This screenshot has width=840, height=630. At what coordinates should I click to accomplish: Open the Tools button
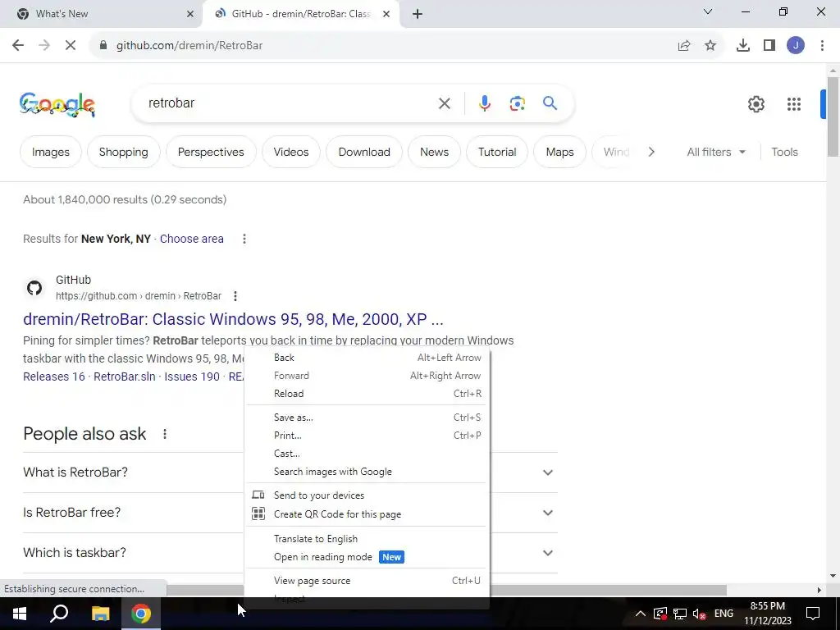click(x=784, y=152)
